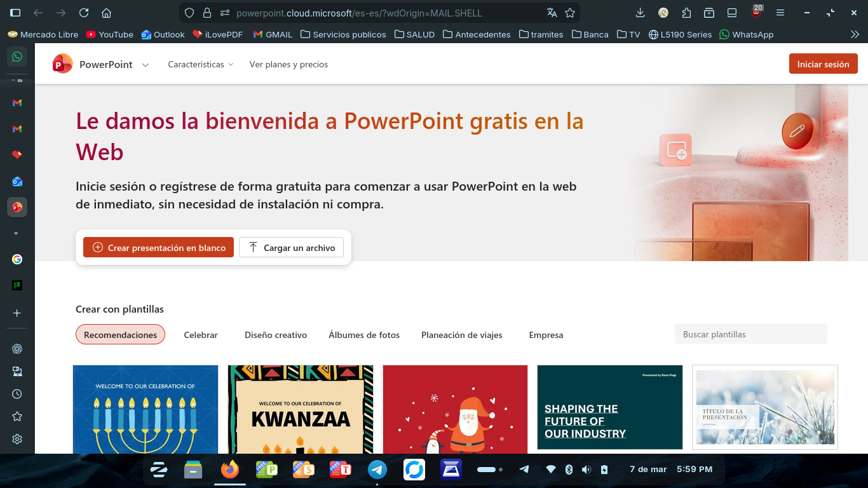The width and height of the screenshot is (868, 488).
Task: Open bookmarks star icon in sidebar
Action: pos(17,416)
